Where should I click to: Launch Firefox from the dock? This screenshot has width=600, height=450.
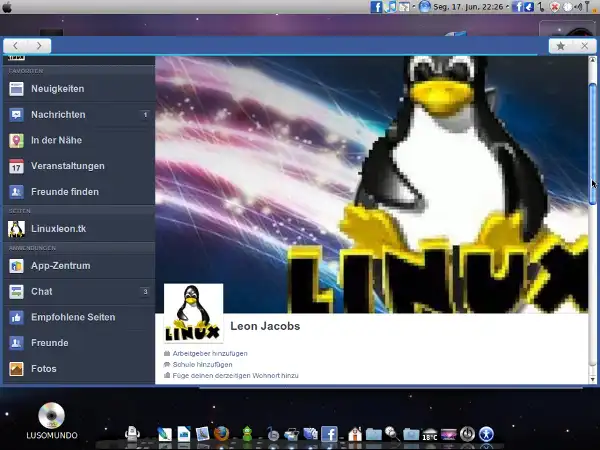[x=221, y=434]
